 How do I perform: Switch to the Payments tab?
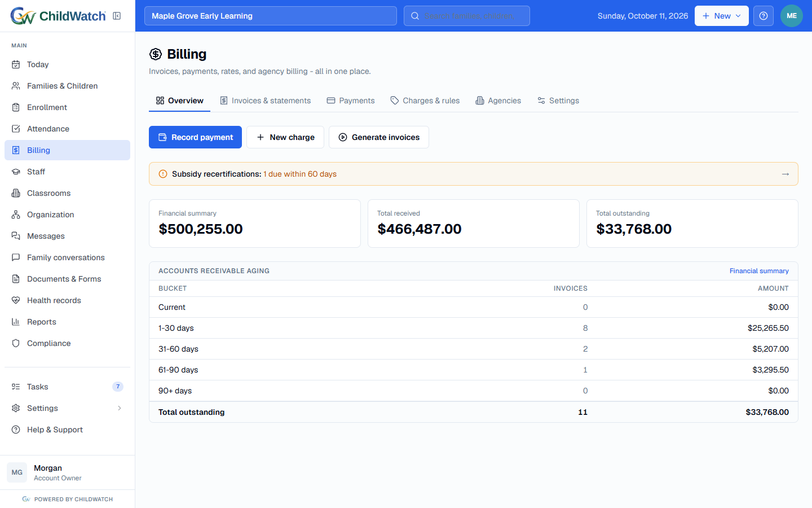pyautogui.click(x=351, y=100)
